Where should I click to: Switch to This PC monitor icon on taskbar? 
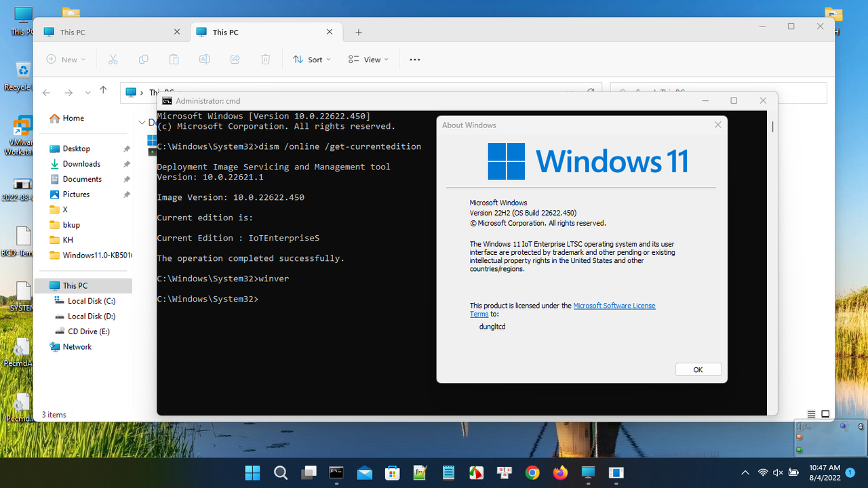pos(588,472)
